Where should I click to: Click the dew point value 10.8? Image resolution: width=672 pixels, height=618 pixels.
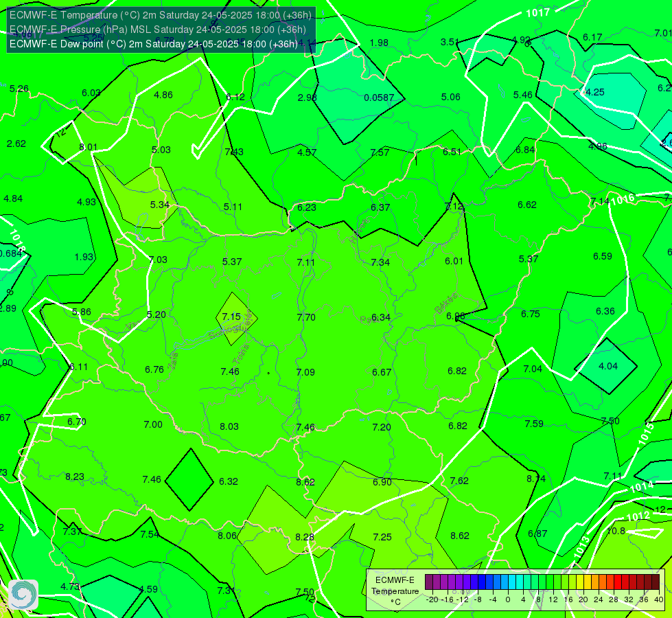coord(616,531)
